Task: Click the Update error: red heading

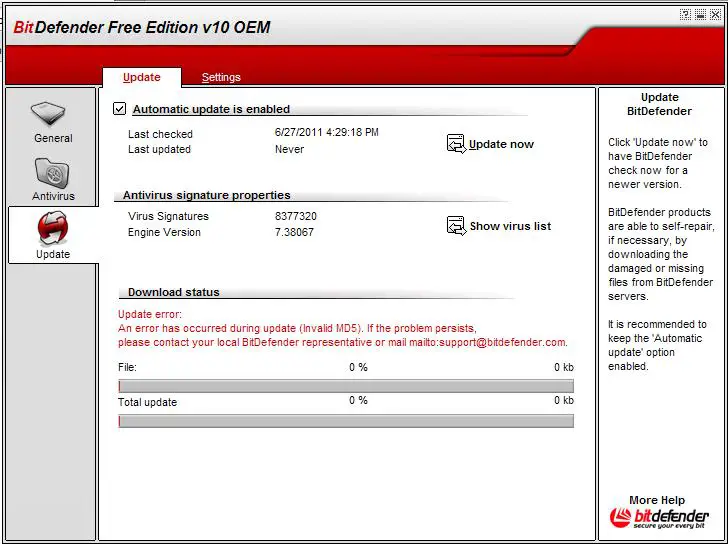Action: coord(150,314)
